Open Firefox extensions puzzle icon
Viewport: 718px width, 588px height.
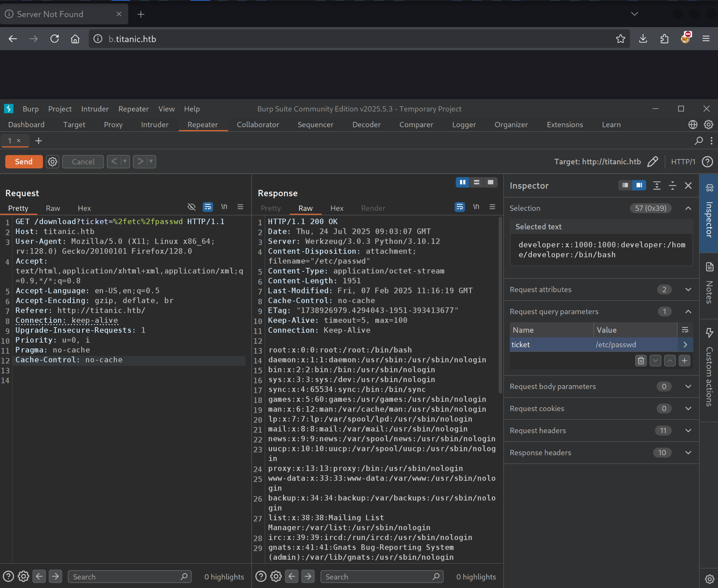click(x=664, y=39)
